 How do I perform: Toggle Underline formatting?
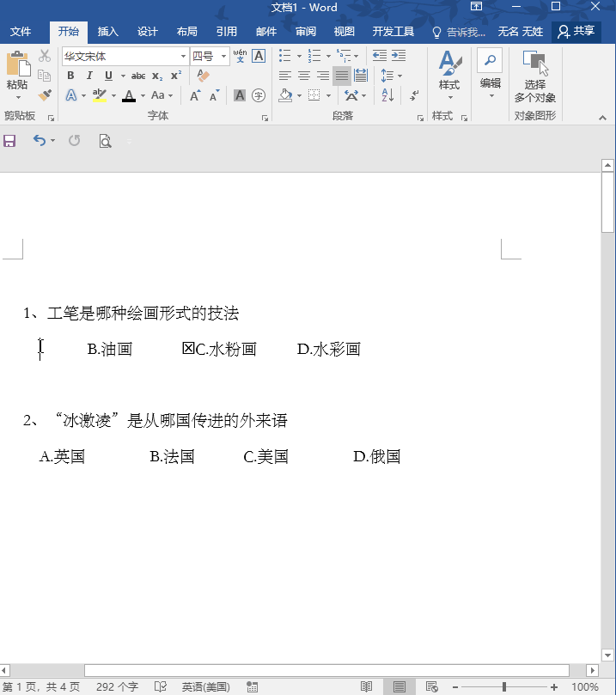[x=108, y=76]
